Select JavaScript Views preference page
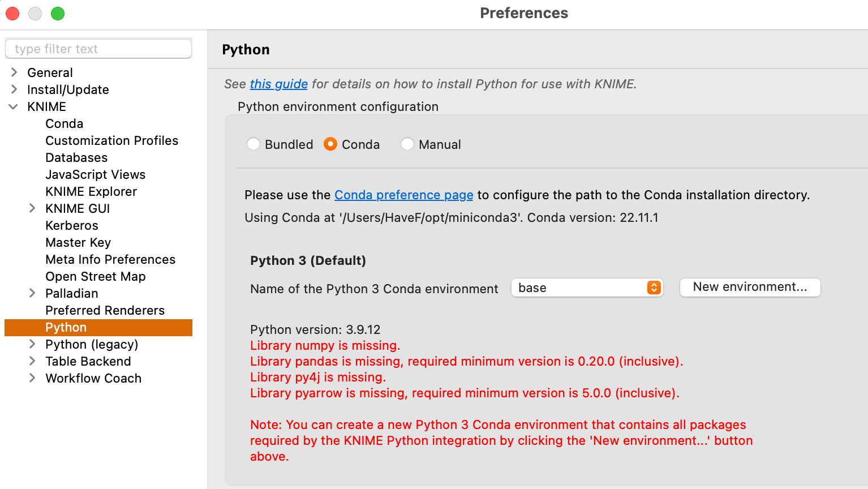The height and width of the screenshot is (489, 868). tap(96, 174)
